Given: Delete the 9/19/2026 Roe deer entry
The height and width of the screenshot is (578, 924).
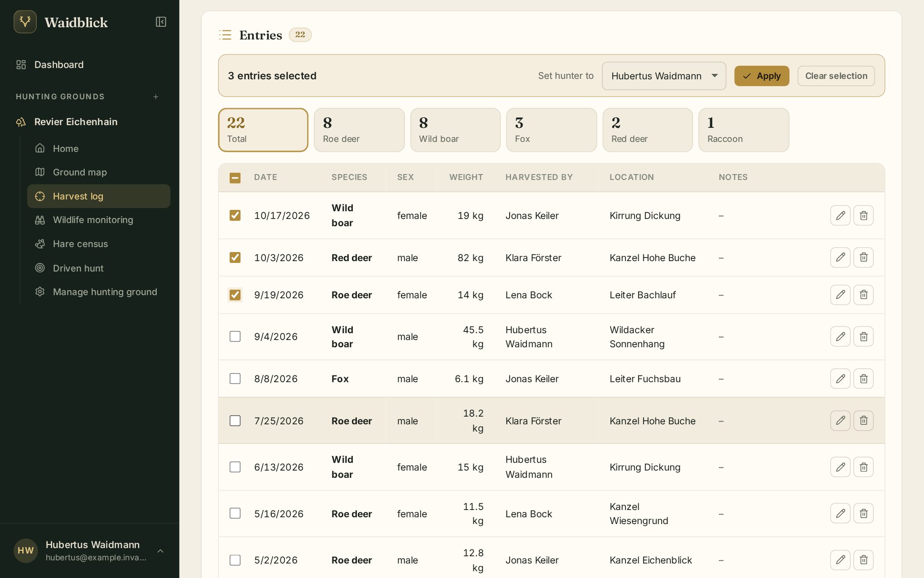Looking at the screenshot, I should pos(863,295).
